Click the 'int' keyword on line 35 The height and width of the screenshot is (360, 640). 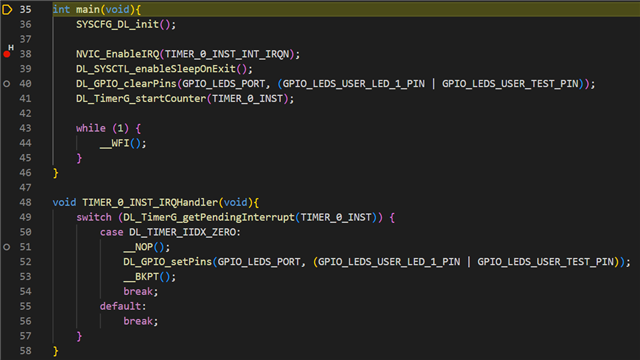(61, 10)
